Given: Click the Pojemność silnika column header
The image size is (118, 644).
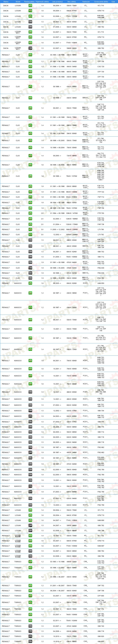Looking at the screenshot, I should (42, 2).
